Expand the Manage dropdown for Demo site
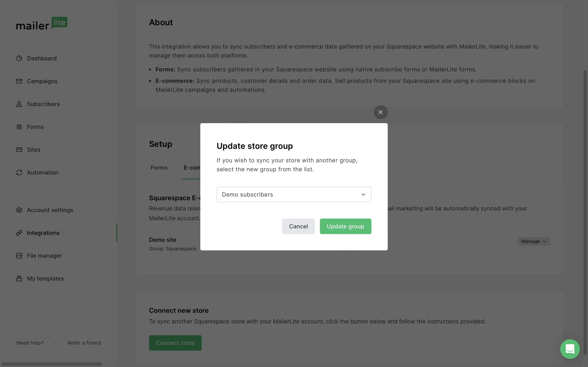This screenshot has height=367, width=588. click(533, 241)
